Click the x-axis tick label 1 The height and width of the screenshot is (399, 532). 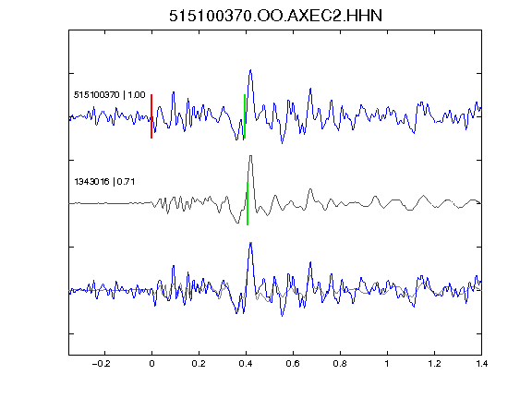tap(387, 364)
